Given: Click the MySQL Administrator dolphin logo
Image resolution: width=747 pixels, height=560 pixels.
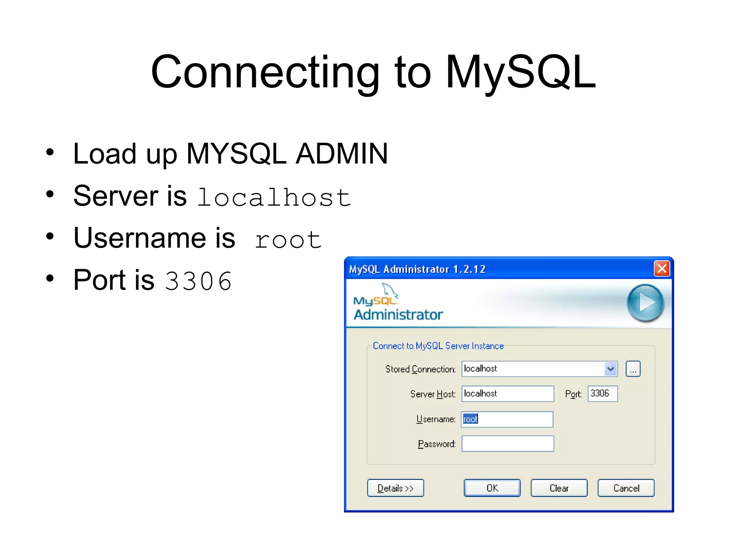Looking at the screenshot, I should pos(398,302).
